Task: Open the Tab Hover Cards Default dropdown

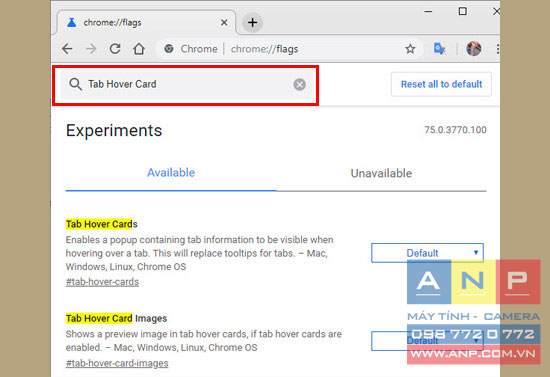Action: pos(427,253)
